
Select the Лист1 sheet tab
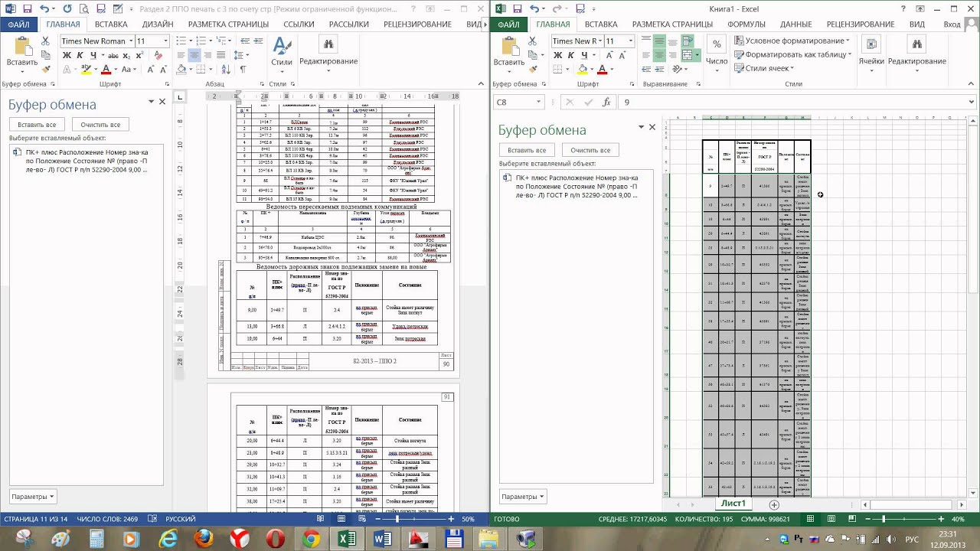click(733, 504)
